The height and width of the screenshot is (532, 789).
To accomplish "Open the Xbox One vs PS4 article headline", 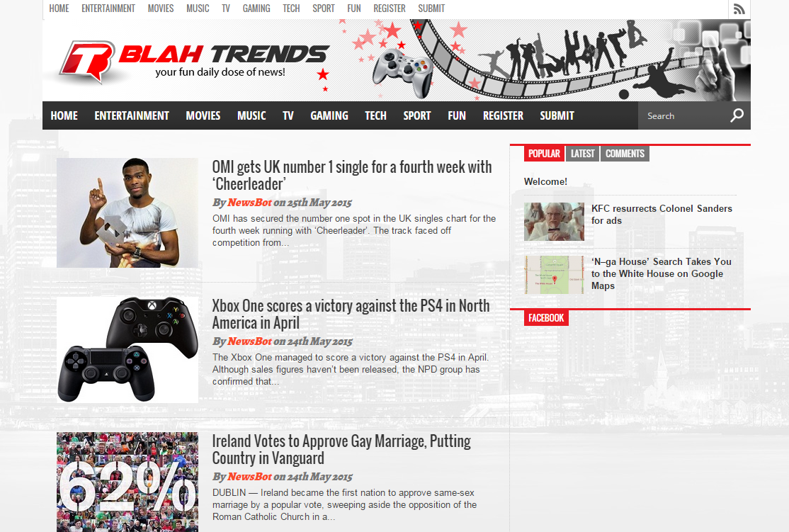I will (351, 314).
